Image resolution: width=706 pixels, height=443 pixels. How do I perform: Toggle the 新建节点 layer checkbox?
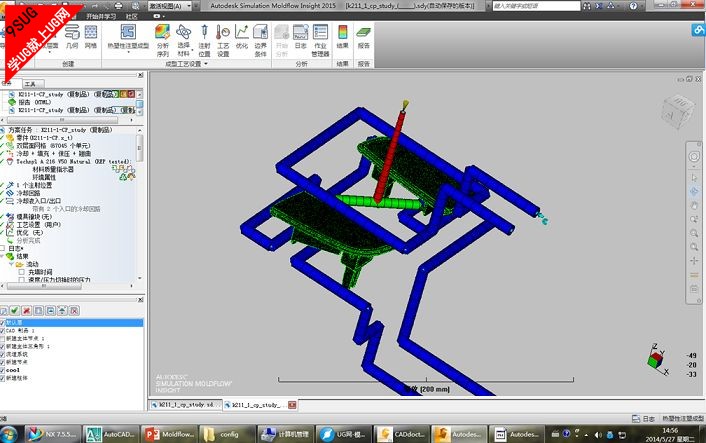tap(2, 362)
